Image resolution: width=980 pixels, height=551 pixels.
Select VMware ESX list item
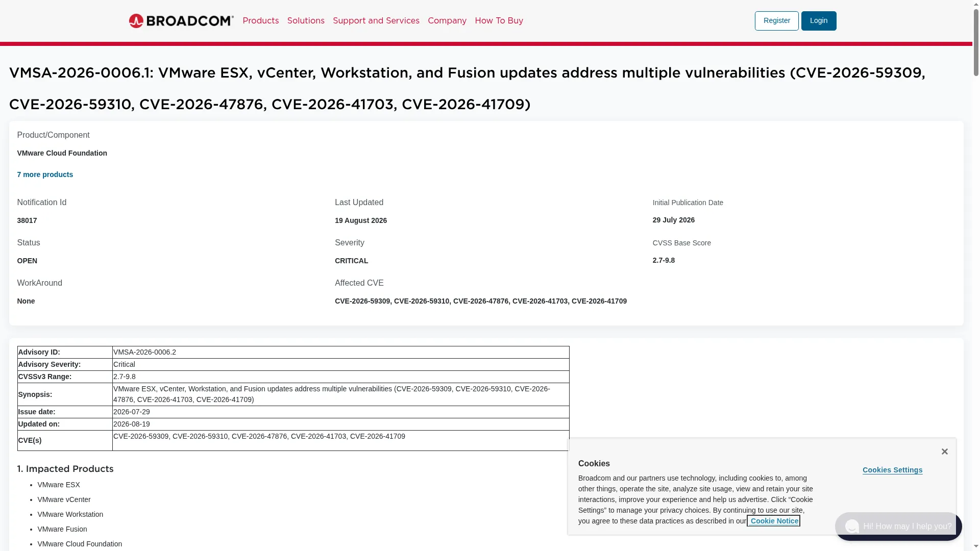point(59,485)
